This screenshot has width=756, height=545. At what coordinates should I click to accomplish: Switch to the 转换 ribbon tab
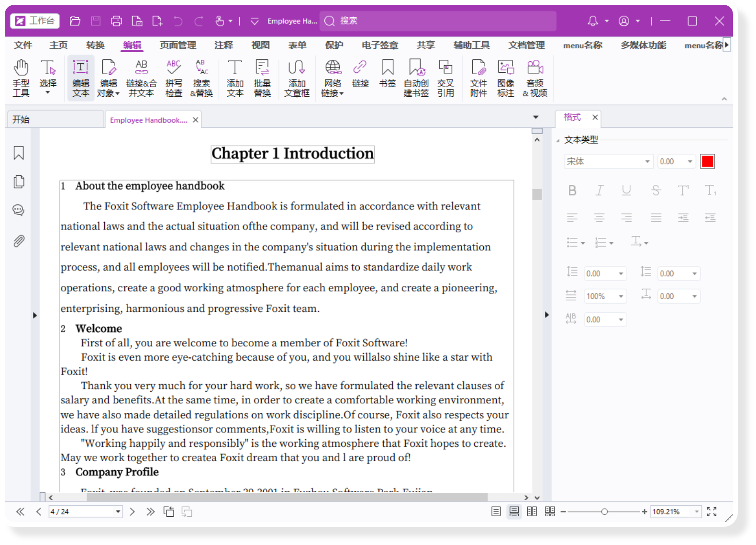95,45
